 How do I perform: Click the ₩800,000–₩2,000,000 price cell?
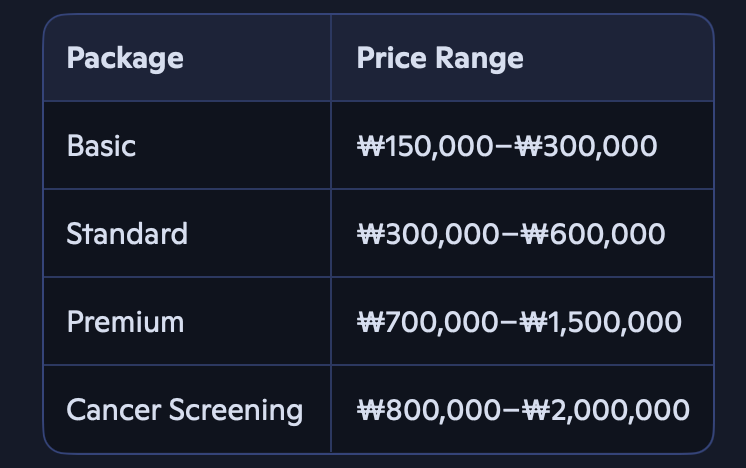coord(522,409)
